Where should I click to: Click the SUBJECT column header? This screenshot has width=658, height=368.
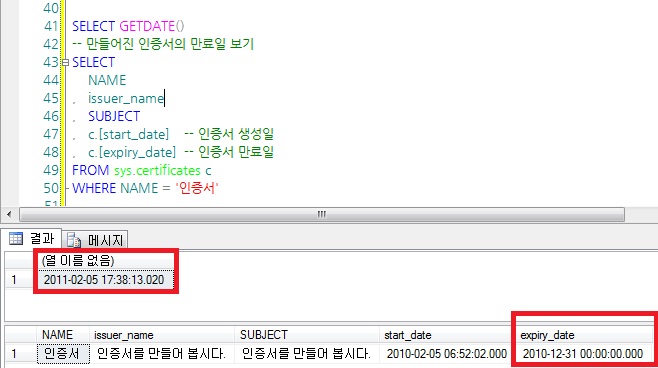(306, 335)
